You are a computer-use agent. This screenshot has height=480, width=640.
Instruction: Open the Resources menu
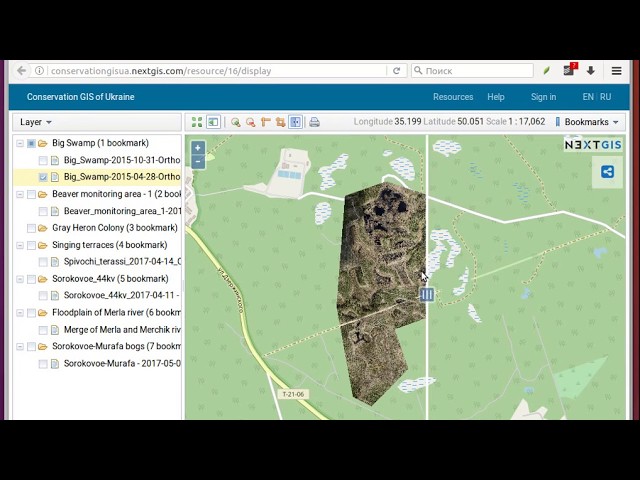[x=453, y=97]
